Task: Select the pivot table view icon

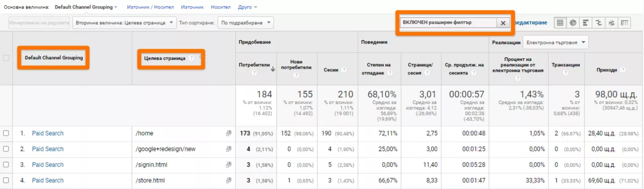Action: pyautogui.click(x=624, y=22)
